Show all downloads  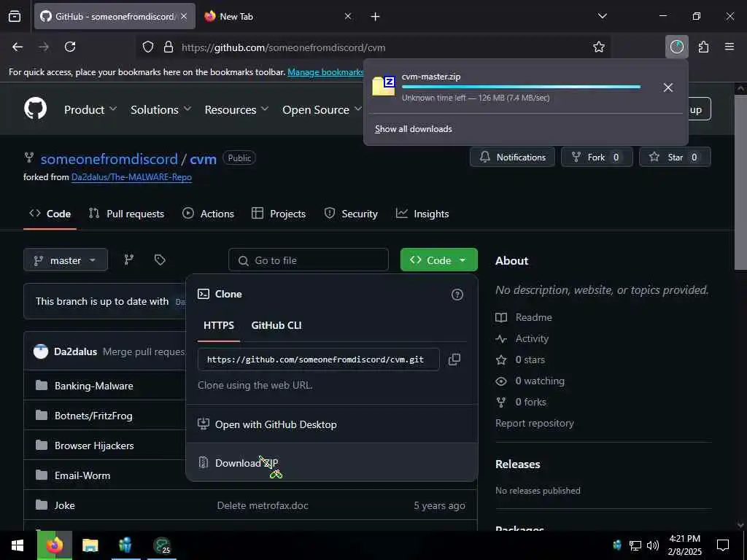tap(413, 129)
